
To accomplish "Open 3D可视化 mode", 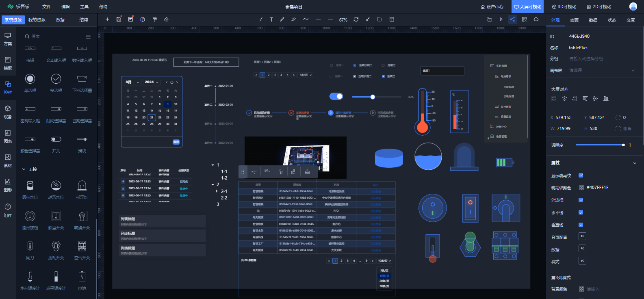I will point(564,7).
